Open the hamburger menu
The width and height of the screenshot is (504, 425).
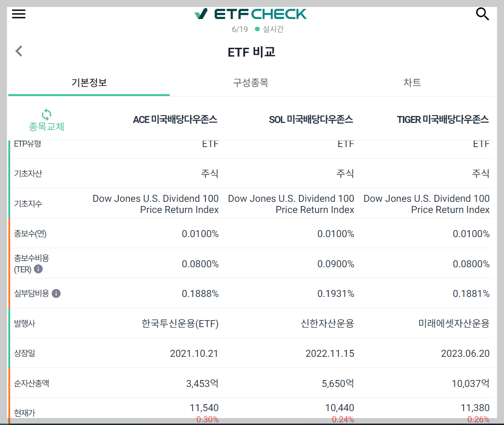click(x=19, y=14)
